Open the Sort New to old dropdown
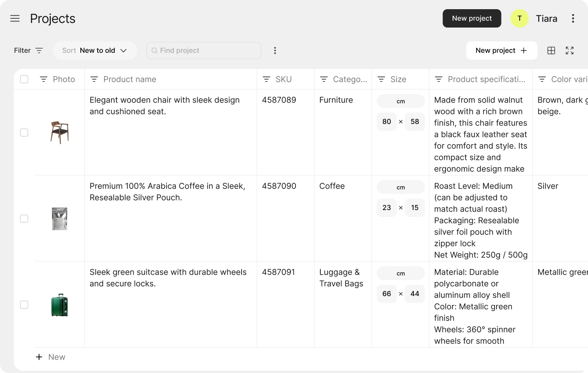Image resolution: width=588 pixels, height=373 pixels. click(x=95, y=50)
